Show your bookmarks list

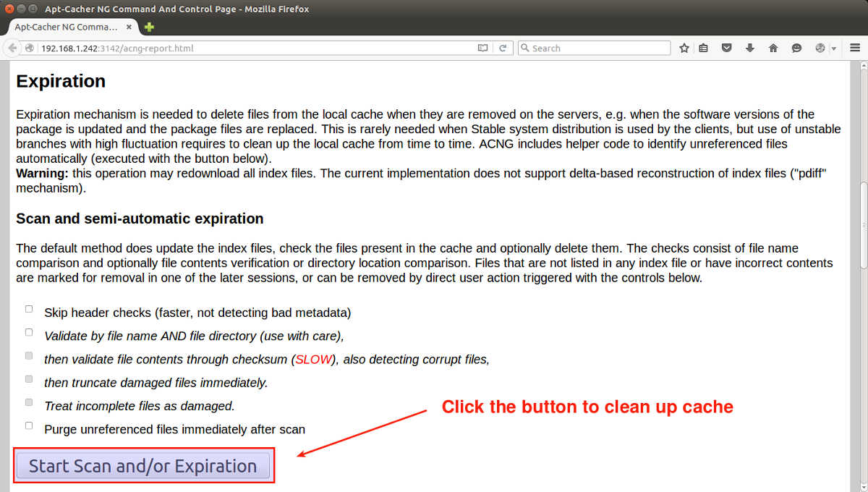click(x=704, y=48)
